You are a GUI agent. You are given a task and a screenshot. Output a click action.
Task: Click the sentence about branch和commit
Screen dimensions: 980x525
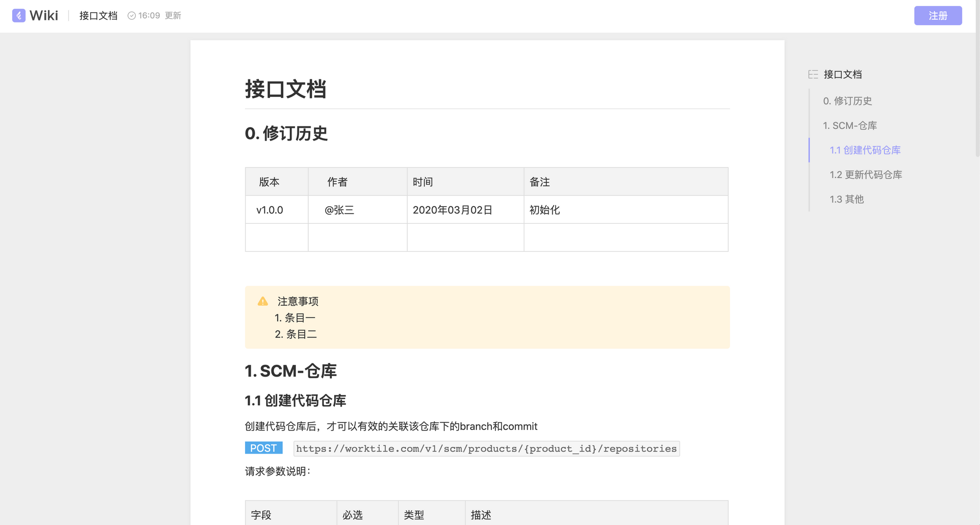pos(391,426)
